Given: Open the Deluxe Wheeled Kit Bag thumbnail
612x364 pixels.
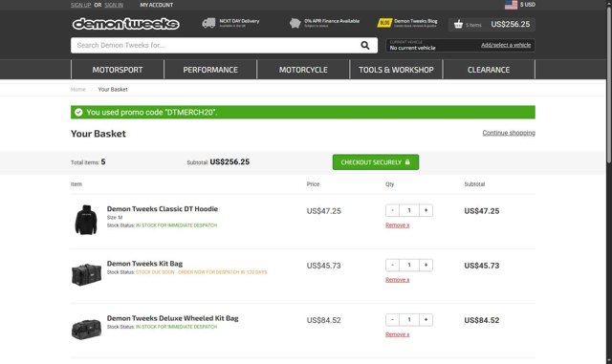Looking at the screenshot, I should 86,330.
